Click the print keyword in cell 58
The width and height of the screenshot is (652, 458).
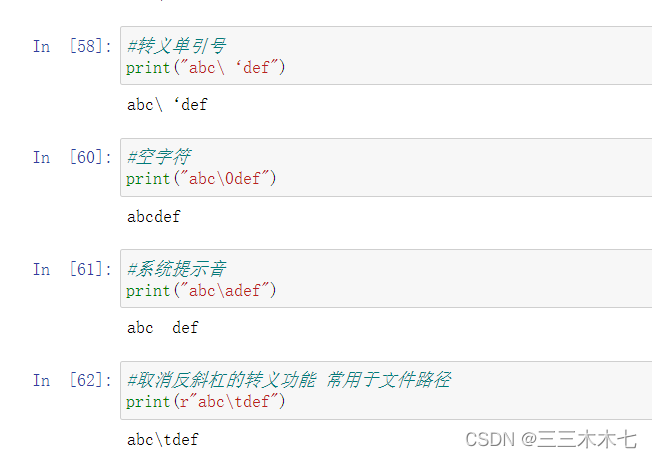148,67
